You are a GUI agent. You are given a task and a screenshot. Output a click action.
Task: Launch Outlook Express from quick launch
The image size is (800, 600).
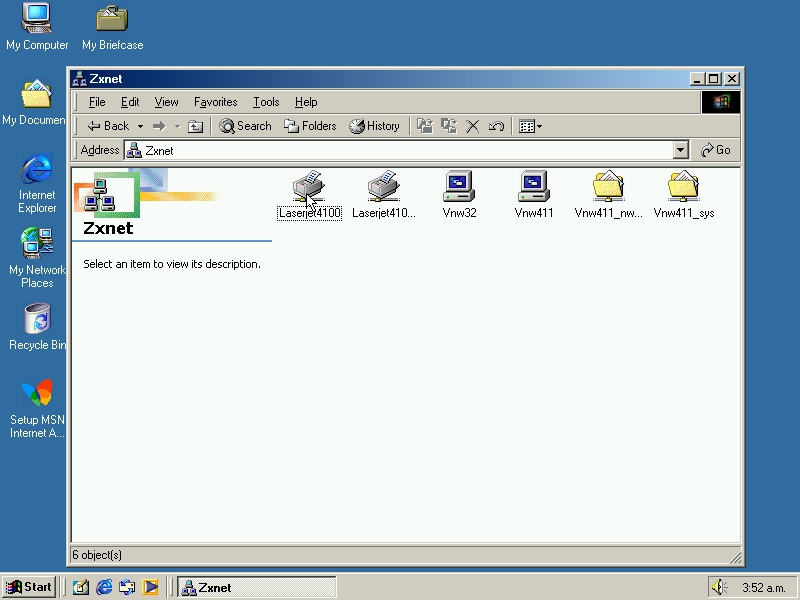click(x=127, y=587)
